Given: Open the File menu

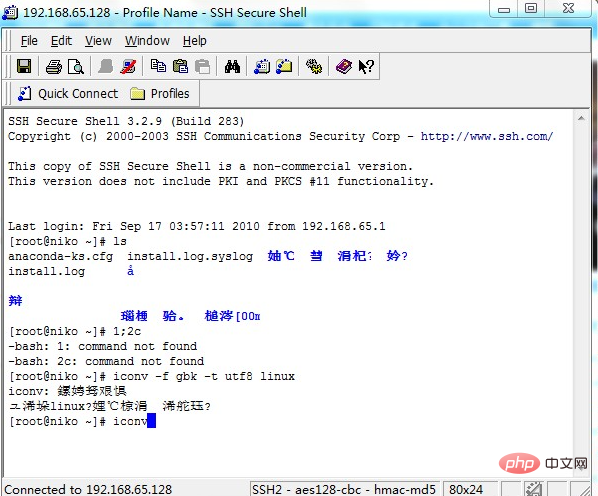Looking at the screenshot, I should click(29, 41).
